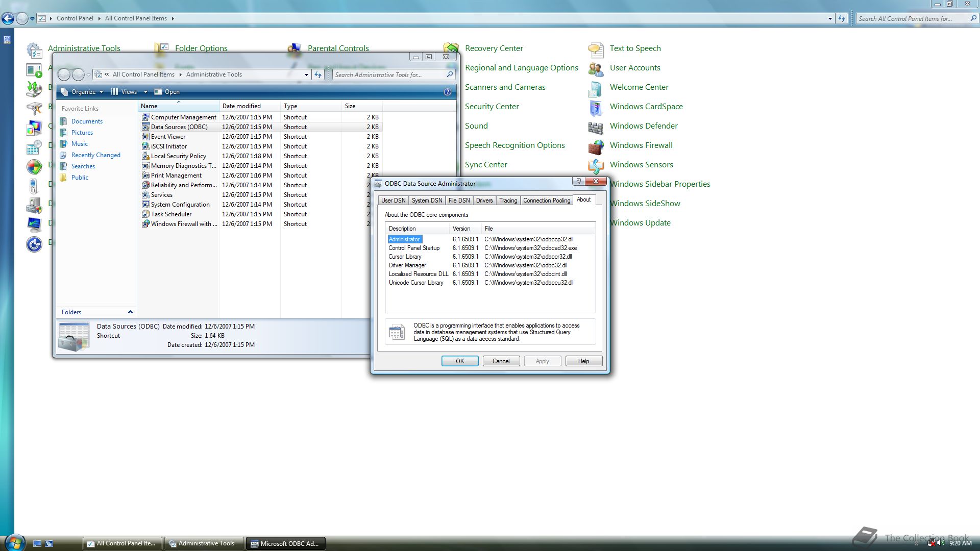Click the Show Desktop quick launch icon
Viewport: 980px width, 551px height.
(x=37, y=544)
